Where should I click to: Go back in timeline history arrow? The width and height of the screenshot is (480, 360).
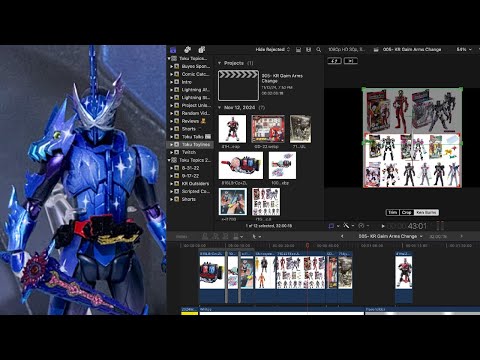coord(342,236)
